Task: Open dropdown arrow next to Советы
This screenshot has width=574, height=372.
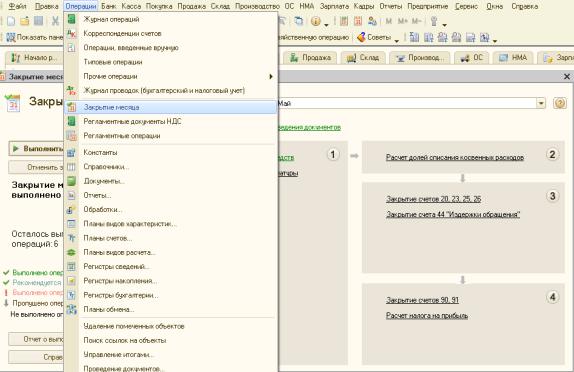Action: (x=397, y=40)
